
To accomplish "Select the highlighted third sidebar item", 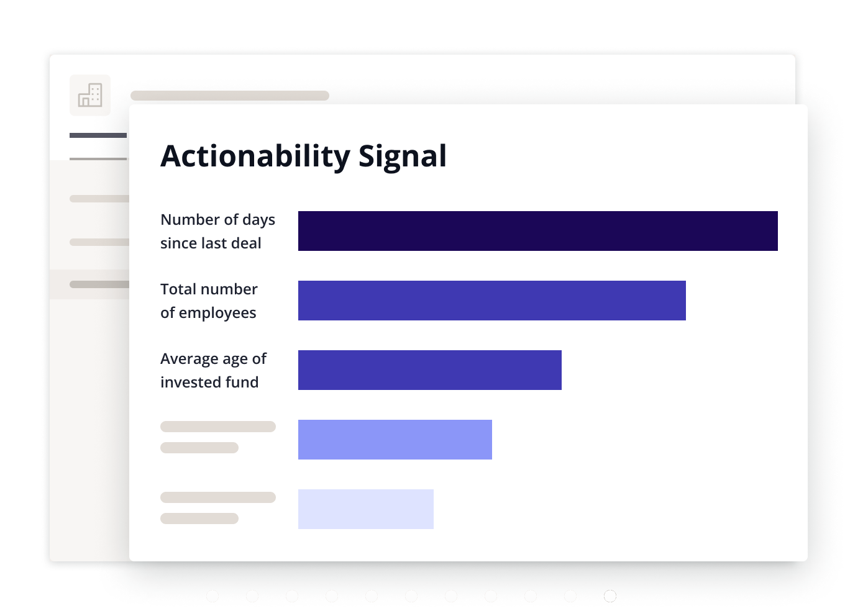I will (99, 284).
